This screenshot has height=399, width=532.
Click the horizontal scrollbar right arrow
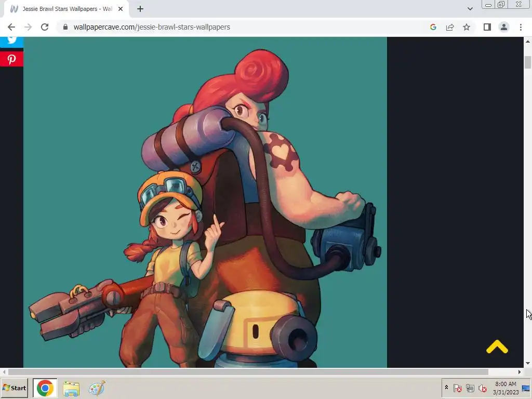click(519, 372)
